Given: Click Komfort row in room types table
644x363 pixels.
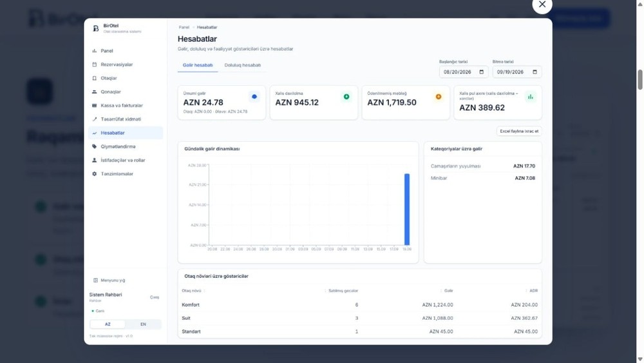Looking at the screenshot, I should pyautogui.click(x=360, y=305).
